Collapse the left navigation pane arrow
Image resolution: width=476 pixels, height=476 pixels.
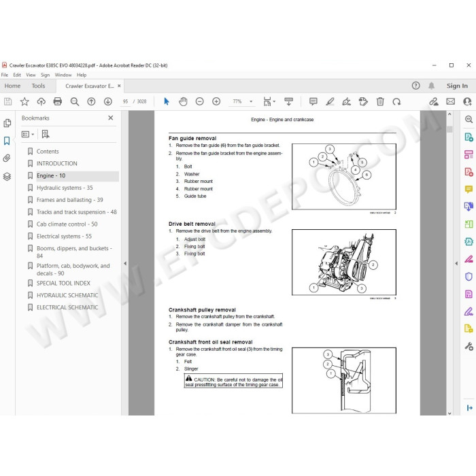click(125, 264)
